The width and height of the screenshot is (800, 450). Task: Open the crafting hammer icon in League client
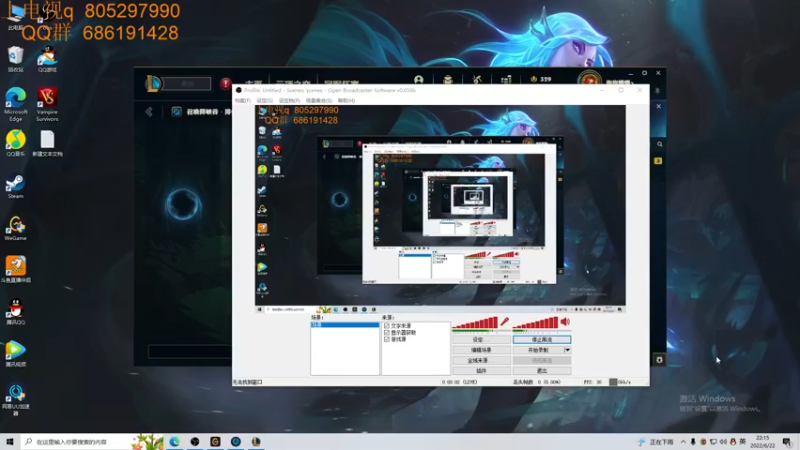[x=477, y=80]
